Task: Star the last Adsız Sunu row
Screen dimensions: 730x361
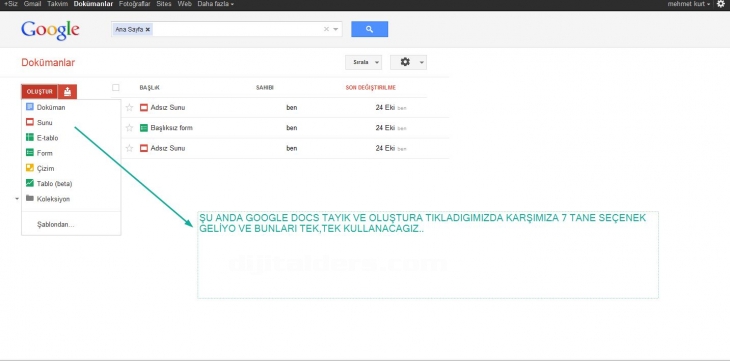Action: [x=129, y=148]
